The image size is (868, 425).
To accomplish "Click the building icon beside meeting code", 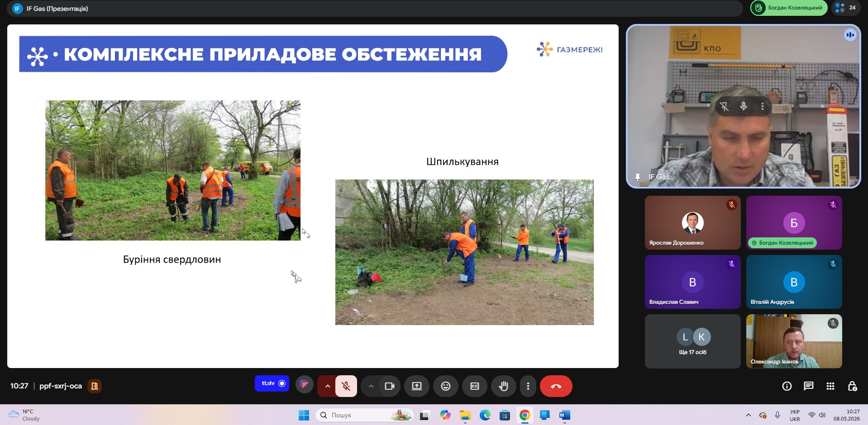I will [x=95, y=386].
